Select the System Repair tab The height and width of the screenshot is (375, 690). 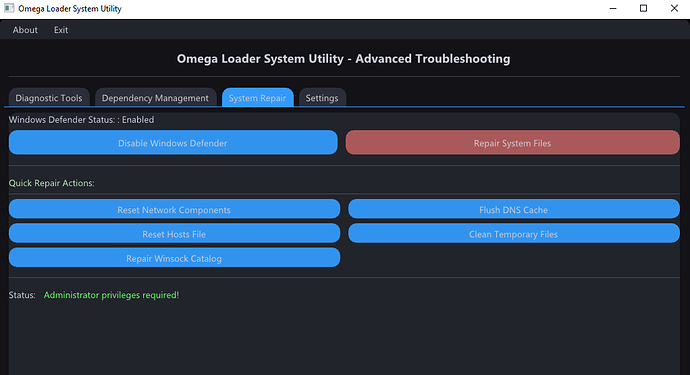tap(257, 98)
